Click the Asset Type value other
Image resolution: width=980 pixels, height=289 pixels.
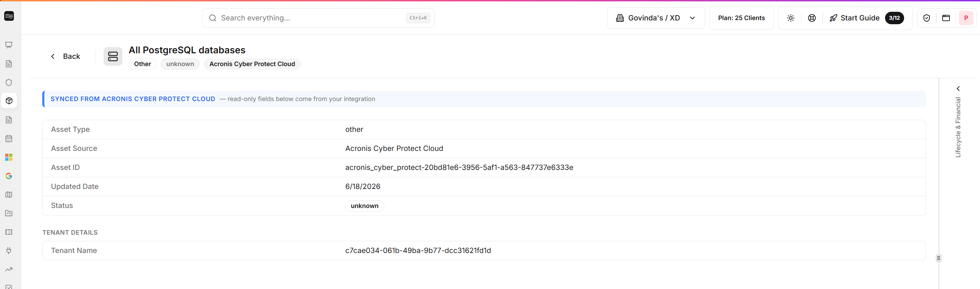point(354,129)
